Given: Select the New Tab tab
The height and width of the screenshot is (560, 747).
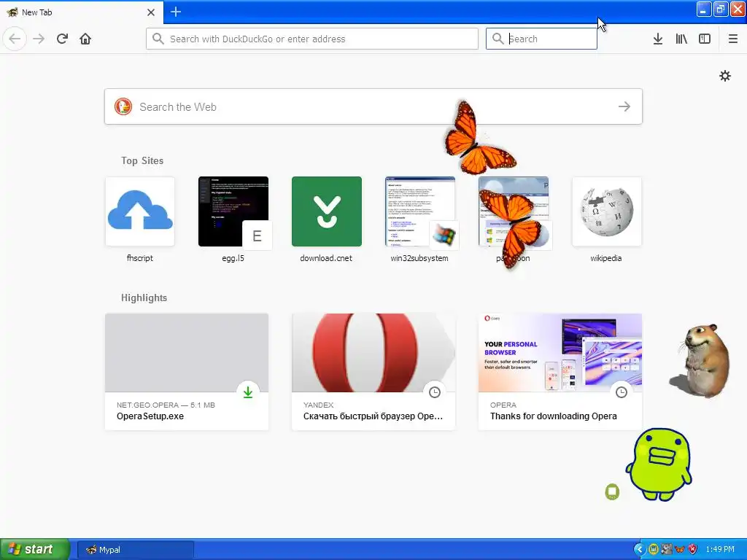Looking at the screenshot, I should coord(81,12).
